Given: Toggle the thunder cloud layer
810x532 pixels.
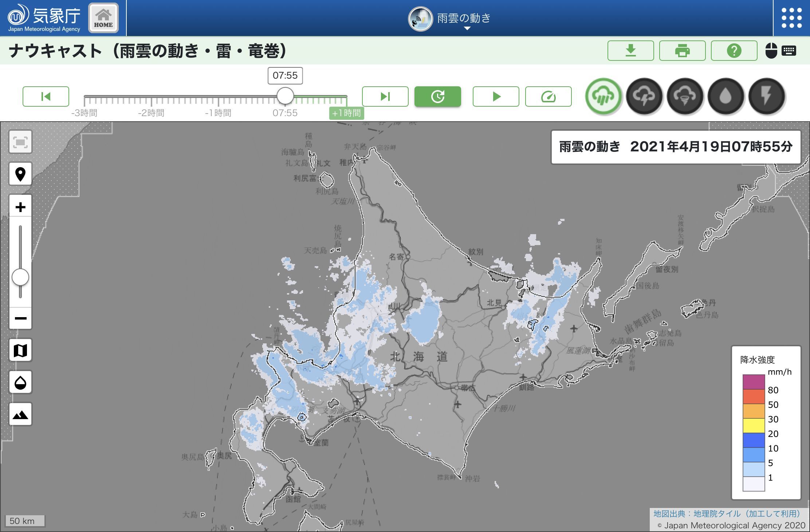Looking at the screenshot, I should tap(644, 96).
